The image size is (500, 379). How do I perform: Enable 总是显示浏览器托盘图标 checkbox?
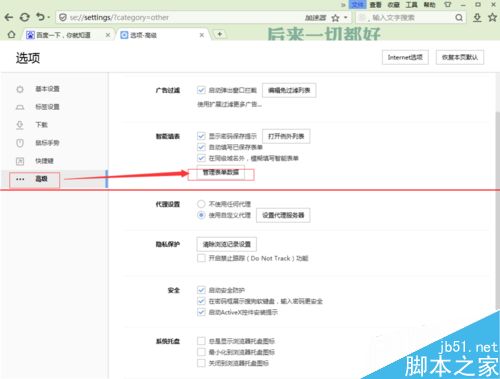tap(201, 341)
